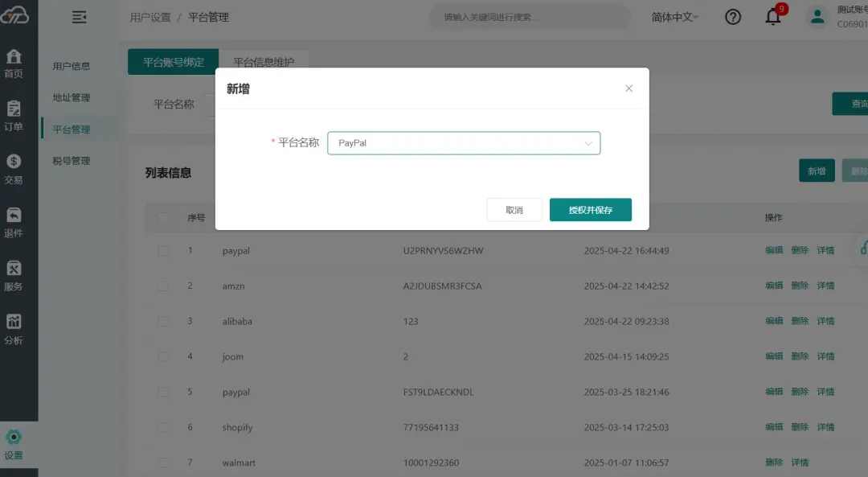This screenshot has width=868, height=477.
Task: Select 地址管理 in the settings menu
Action: pos(72,98)
